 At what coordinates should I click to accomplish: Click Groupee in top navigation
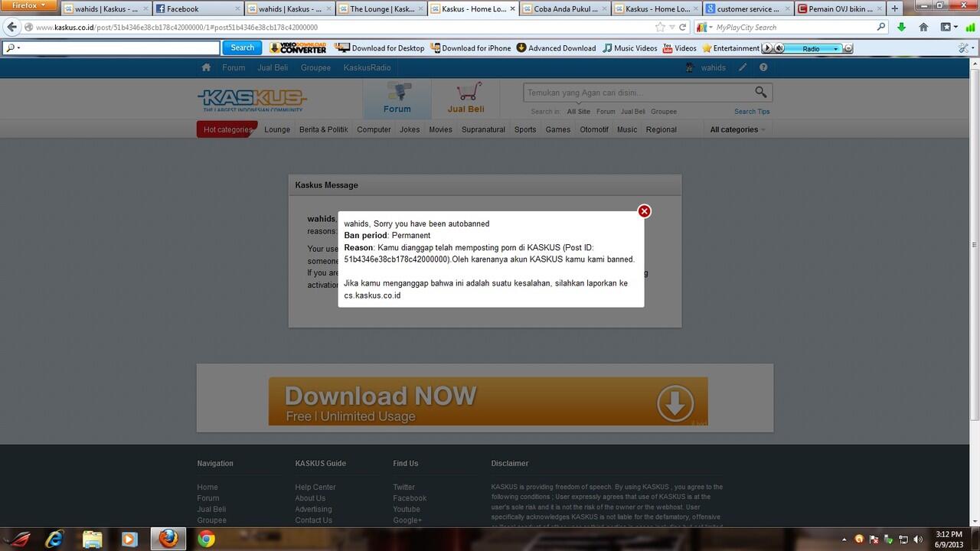pos(315,67)
